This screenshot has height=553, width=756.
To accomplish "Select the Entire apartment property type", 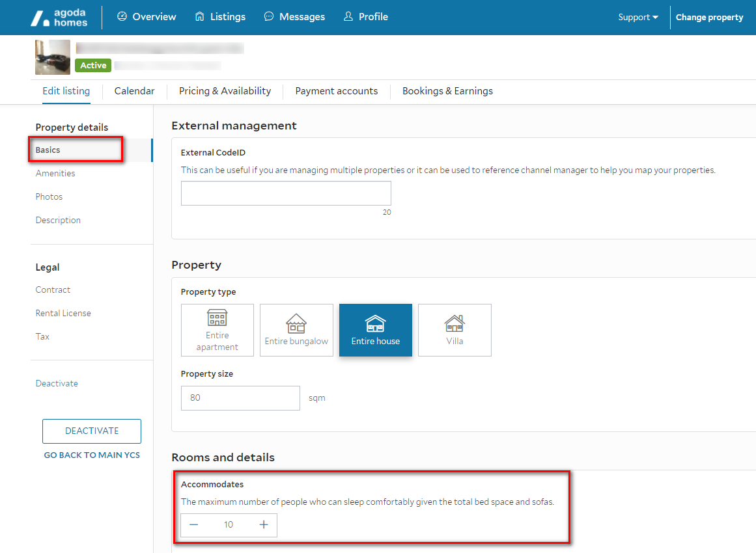I will [x=217, y=330].
